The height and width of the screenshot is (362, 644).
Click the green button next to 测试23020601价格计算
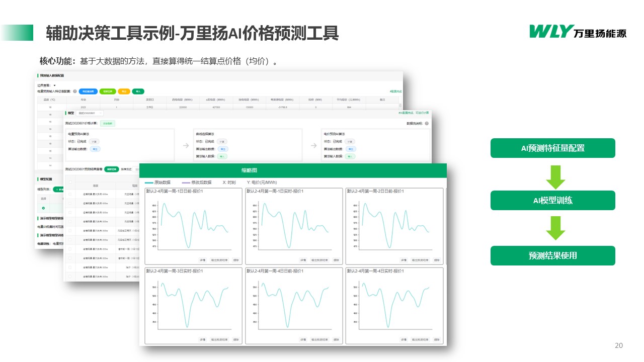108,123
